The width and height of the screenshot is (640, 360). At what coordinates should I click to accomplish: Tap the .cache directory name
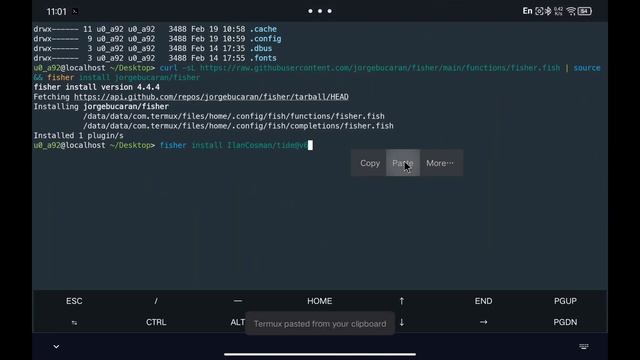click(263, 29)
